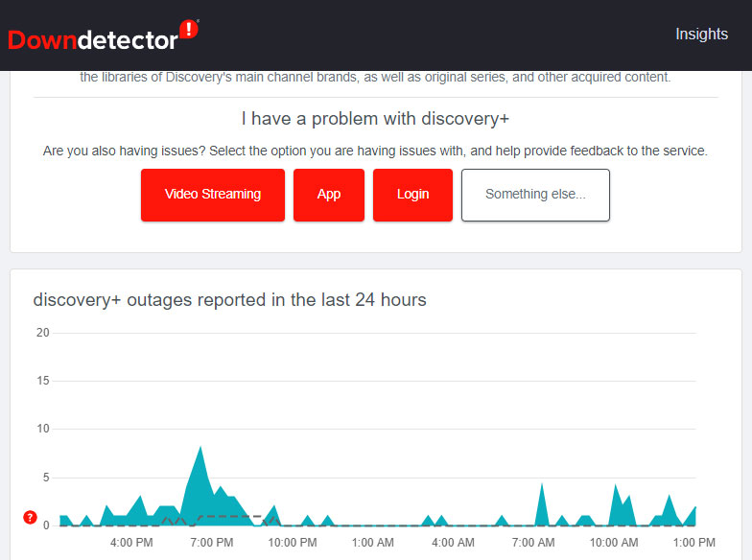Click the red question mark help icon
The height and width of the screenshot is (560, 752).
[31, 518]
